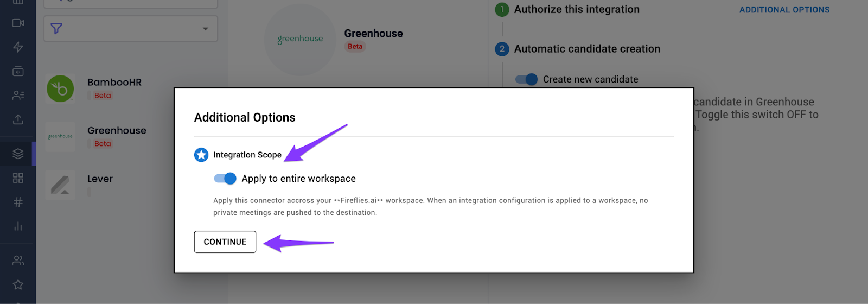This screenshot has height=304, width=868.
Task: Click the upload icon in sidebar
Action: point(18,119)
